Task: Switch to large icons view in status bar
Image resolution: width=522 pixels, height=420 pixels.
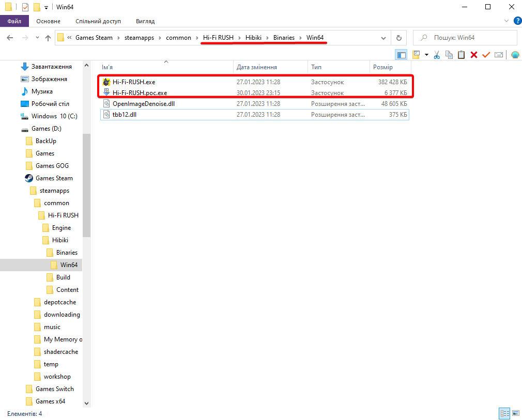Action: pos(516,413)
